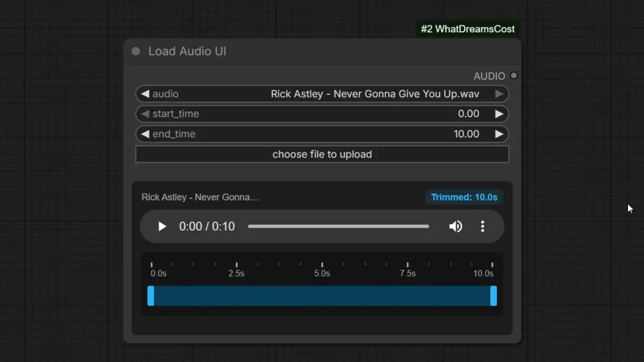644x362 pixels.
Task: Click the right trim handle at 10.0s
Action: coord(494,296)
